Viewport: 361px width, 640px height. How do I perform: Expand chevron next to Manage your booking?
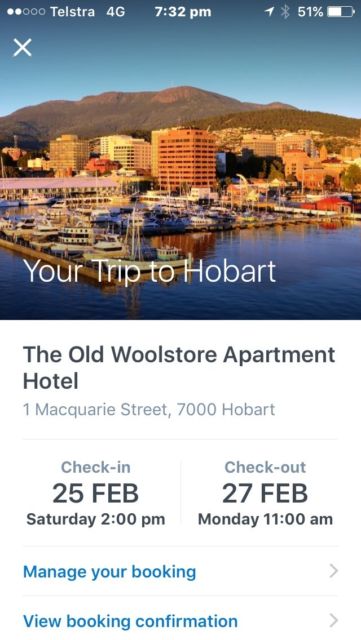pyautogui.click(x=334, y=571)
